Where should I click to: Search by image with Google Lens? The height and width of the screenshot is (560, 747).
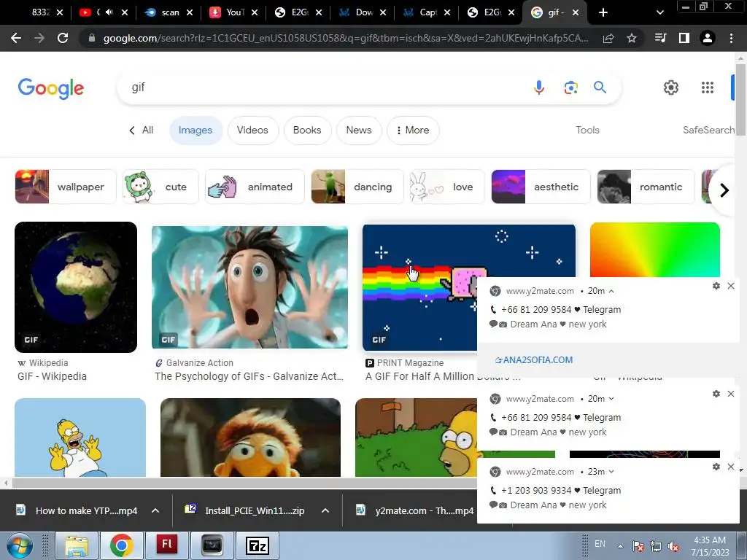(570, 87)
